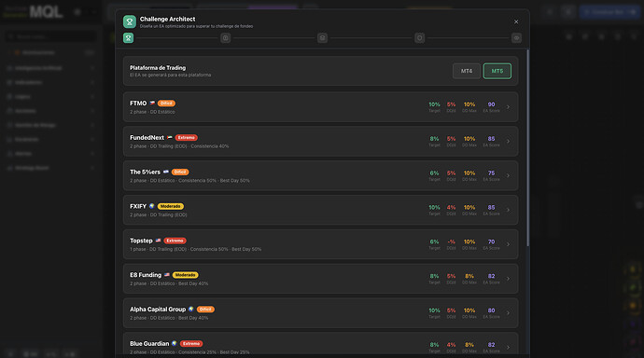The width and height of the screenshot is (644, 358).
Task: Click The 5%ers country flag icon
Action: (166, 172)
